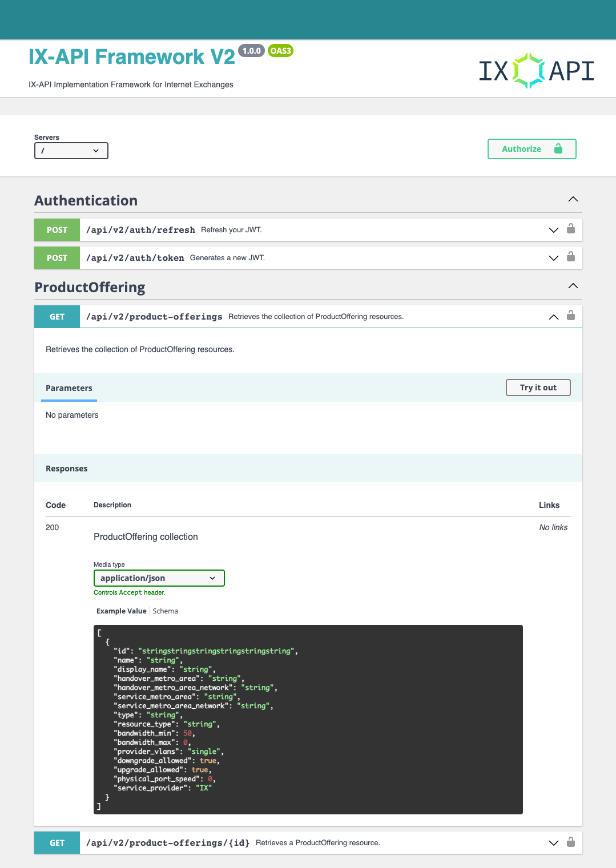Click the /api/v2/product-offerings/{id} path

coord(168,843)
